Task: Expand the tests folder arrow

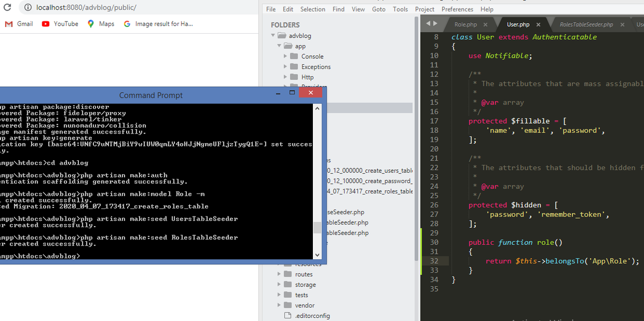Action: click(x=279, y=295)
